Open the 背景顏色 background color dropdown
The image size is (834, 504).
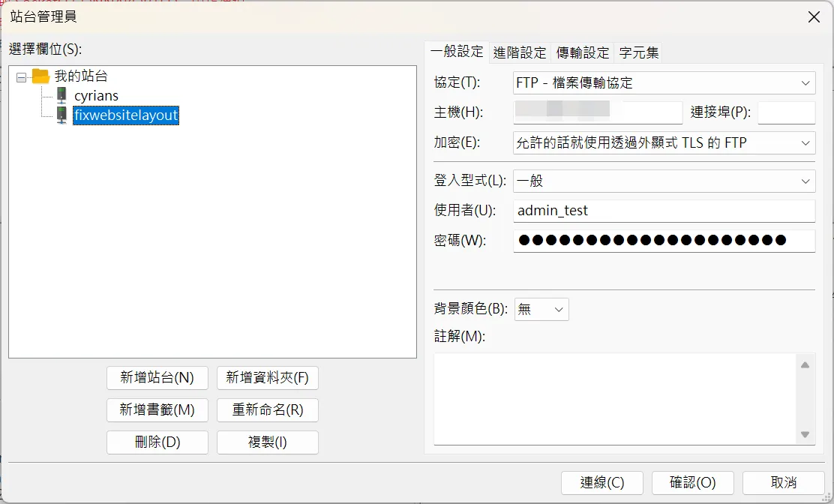pos(541,309)
